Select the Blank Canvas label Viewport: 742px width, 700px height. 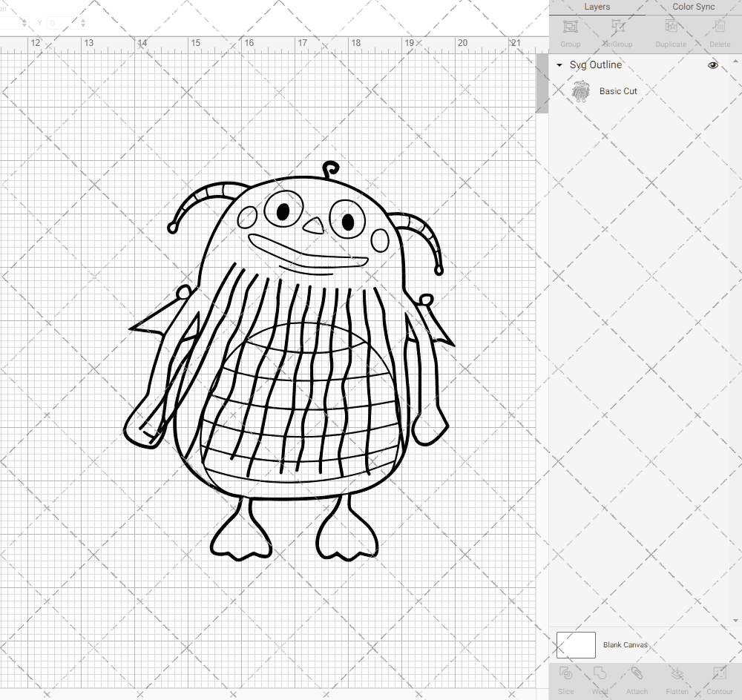[x=625, y=644]
